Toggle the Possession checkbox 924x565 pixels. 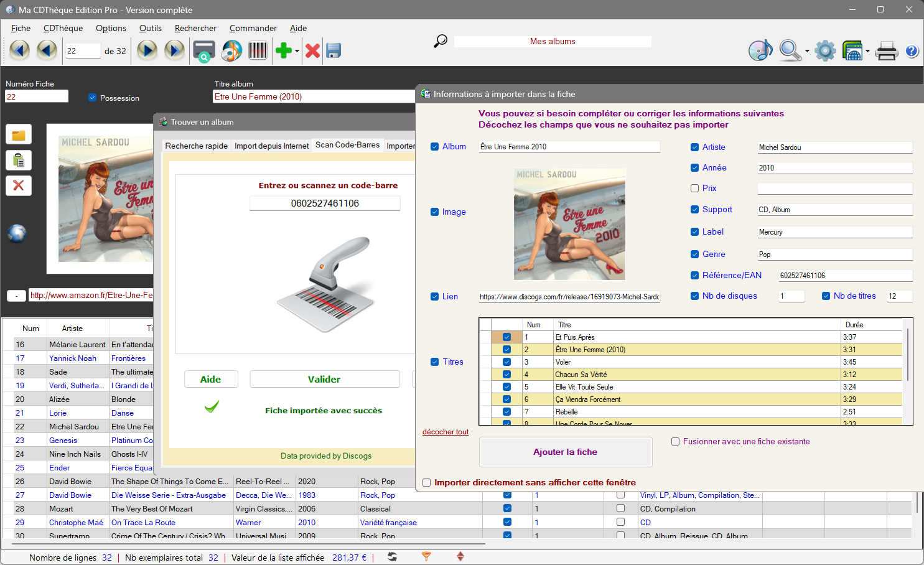coord(92,98)
